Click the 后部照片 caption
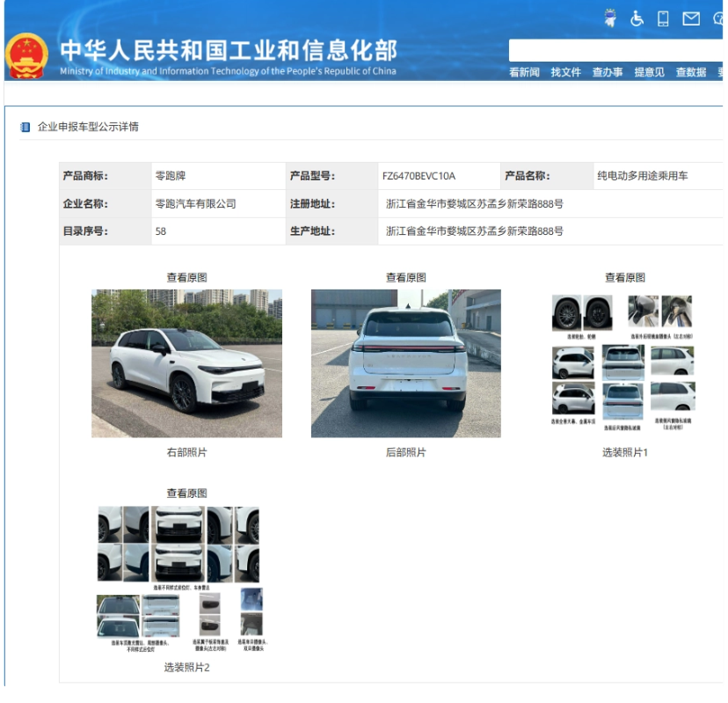The height and width of the screenshot is (703, 728). click(x=406, y=452)
